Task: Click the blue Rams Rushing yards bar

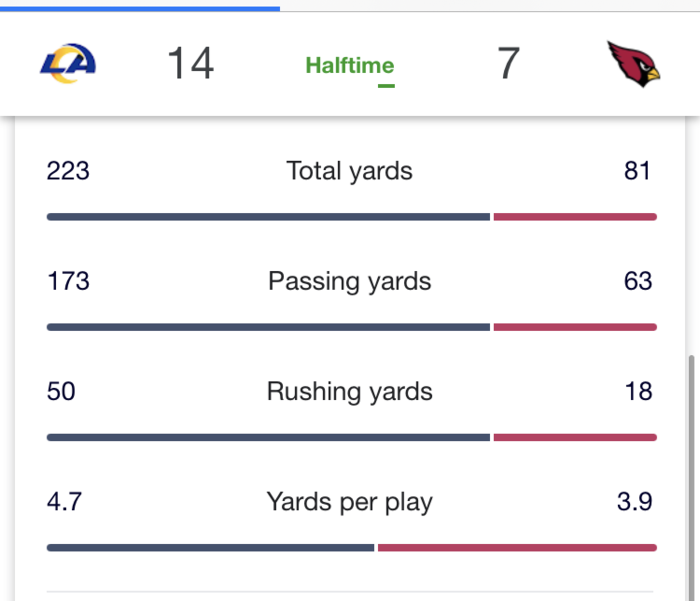Action: pos(268,437)
